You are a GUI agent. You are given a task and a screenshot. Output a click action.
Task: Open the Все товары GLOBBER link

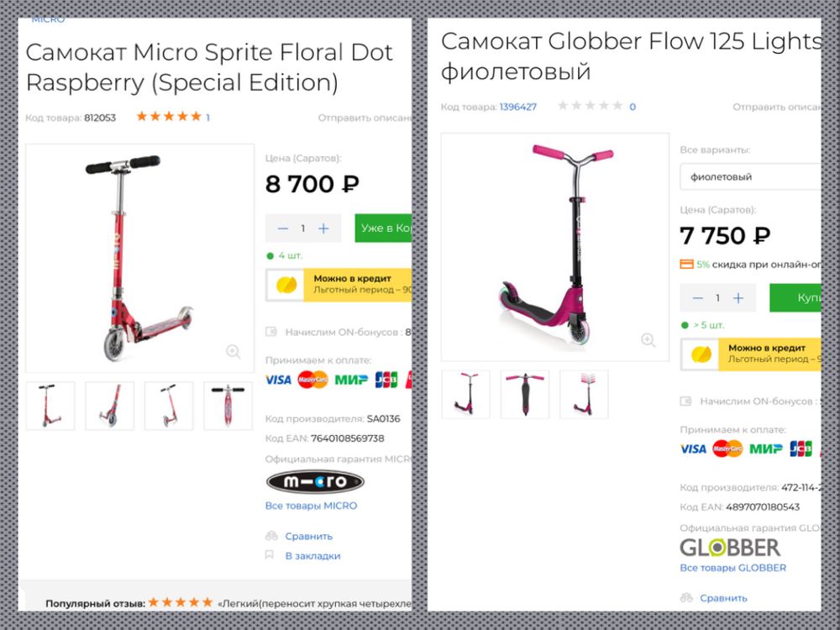(x=732, y=568)
